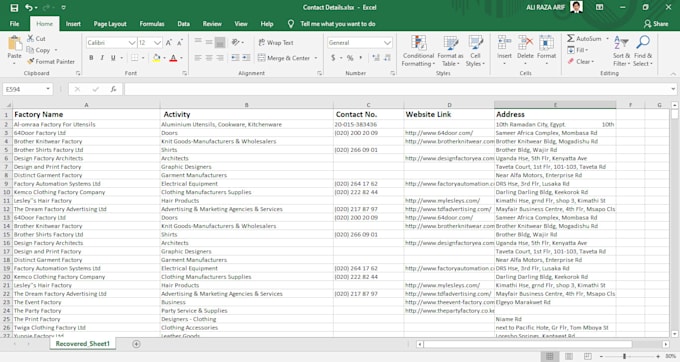Select column E header
This screenshot has width=680, height=362.
pos(555,105)
